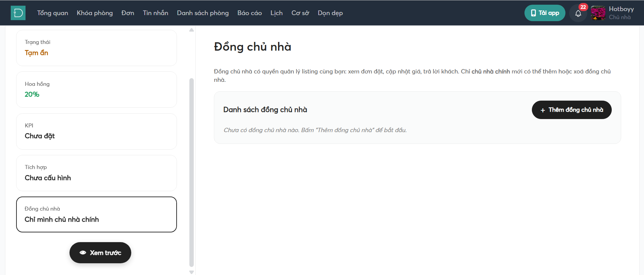The height and width of the screenshot is (275, 644).
Task: Click the notification badge showing 22
Action: point(583,7)
